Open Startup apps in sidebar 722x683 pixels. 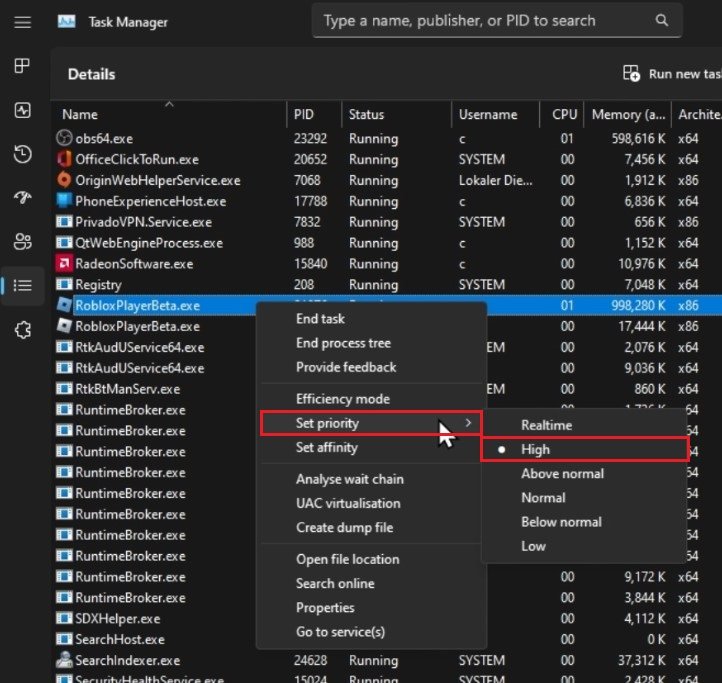click(x=22, y=198)
